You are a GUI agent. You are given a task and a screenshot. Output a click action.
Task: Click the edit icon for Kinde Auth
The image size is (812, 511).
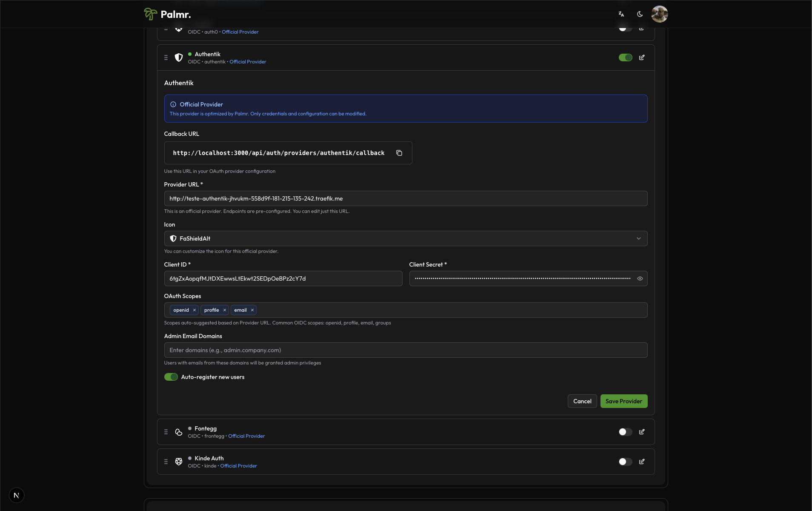642,462
